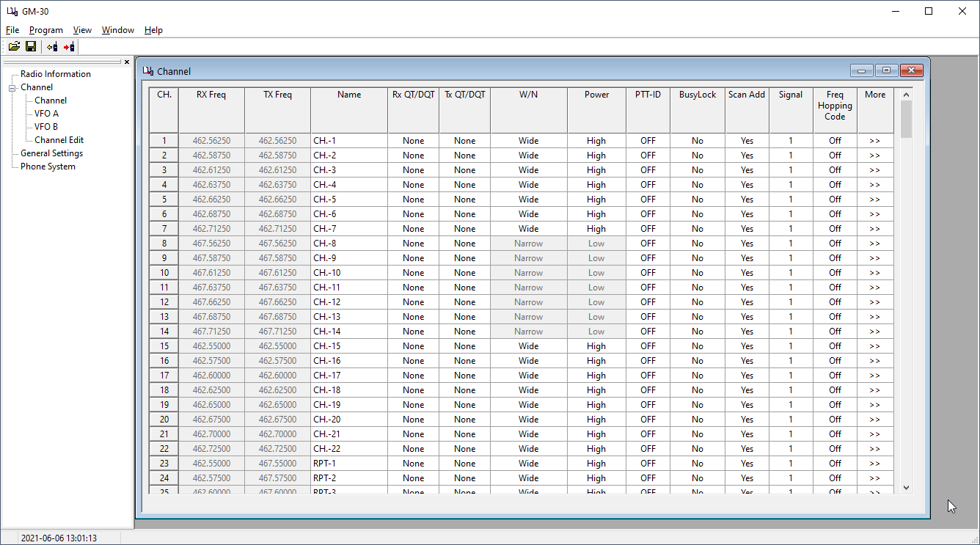This screenshot has height=545, width=980.
Task: Open Radio Information in the sidebar tree
Action: click(x=54, y=73)
